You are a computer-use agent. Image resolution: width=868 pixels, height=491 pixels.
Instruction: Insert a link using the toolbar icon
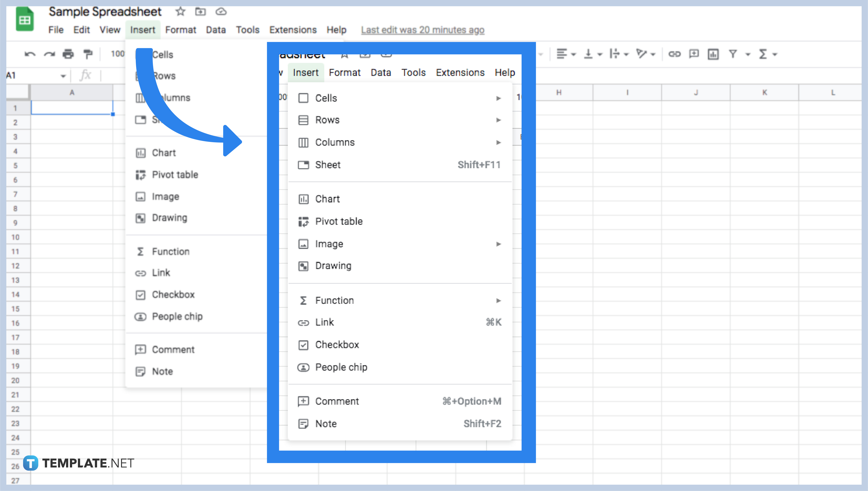675,54
